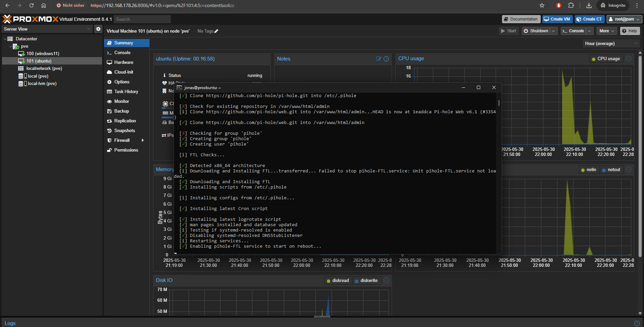644x327 pixels.
Task: Click the Create CT button
Action: [590, 19]
